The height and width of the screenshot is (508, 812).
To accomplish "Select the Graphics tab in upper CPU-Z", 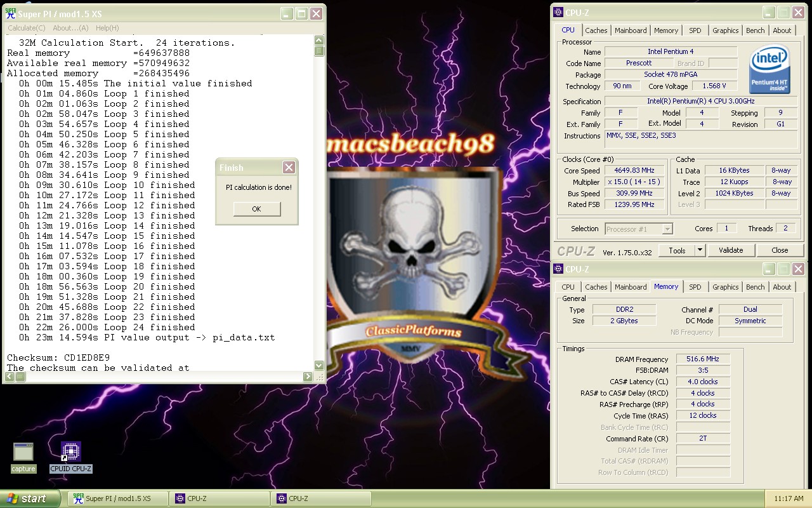I will [725, 30].
